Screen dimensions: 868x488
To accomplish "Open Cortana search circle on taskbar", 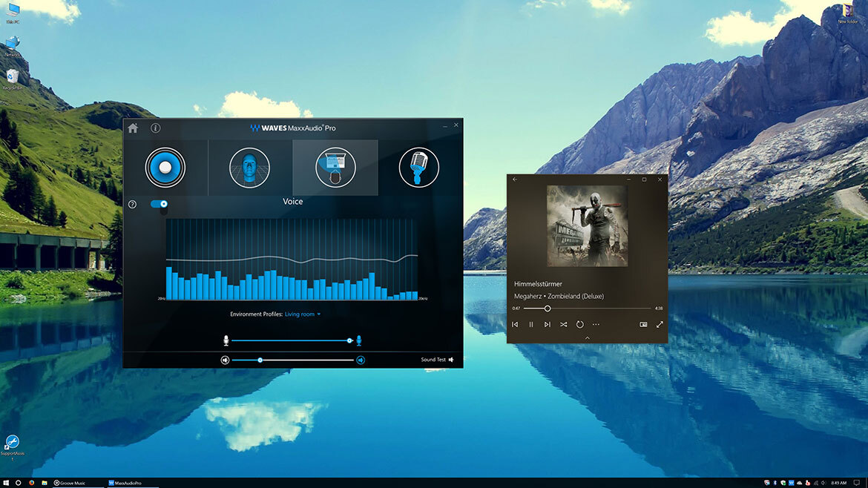I will point(19,483).
